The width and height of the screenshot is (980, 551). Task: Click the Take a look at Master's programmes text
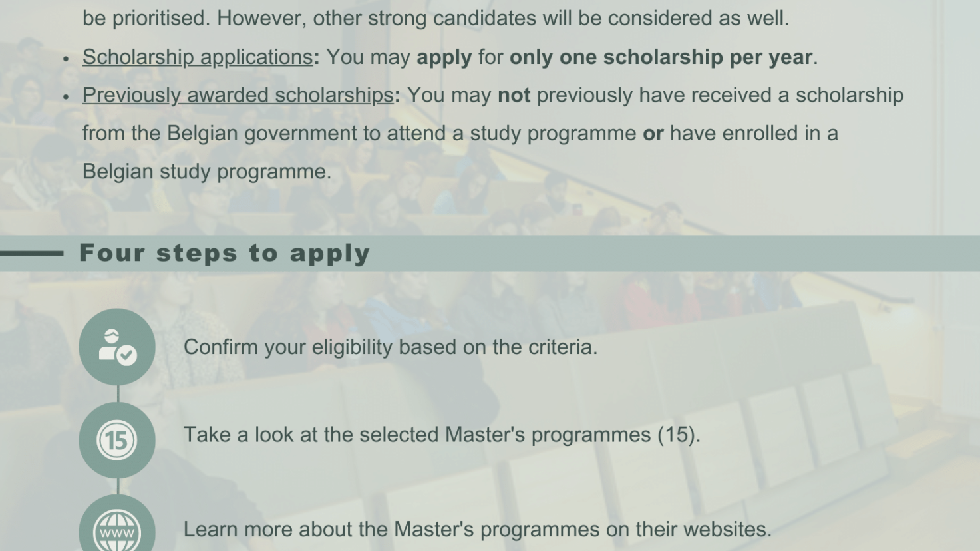[x=442, y=435]
